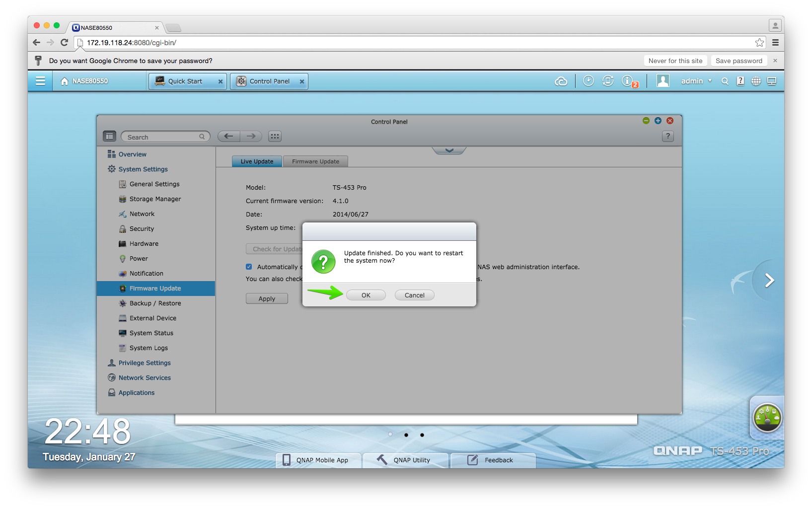Open System Status in sidebar
812x508 pixels.
tap(151, 333)
